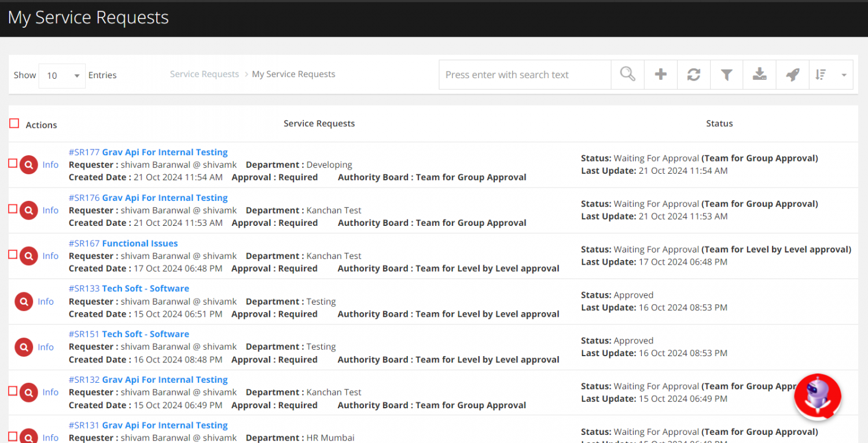Open the chatbot robot assistant
Viewport: 868px width, 443px height.
coord(817,396)
